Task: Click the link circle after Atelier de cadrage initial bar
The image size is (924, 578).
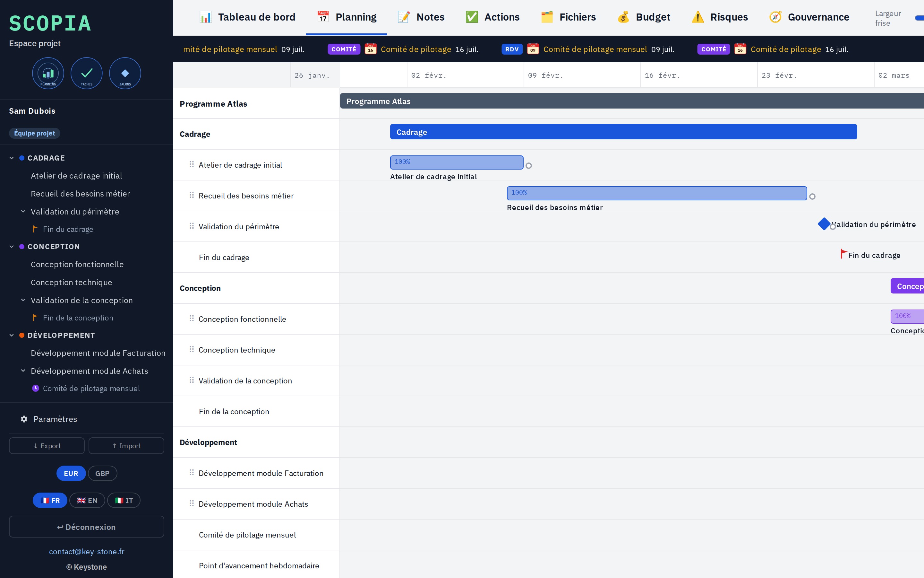Action: [529, 165]
